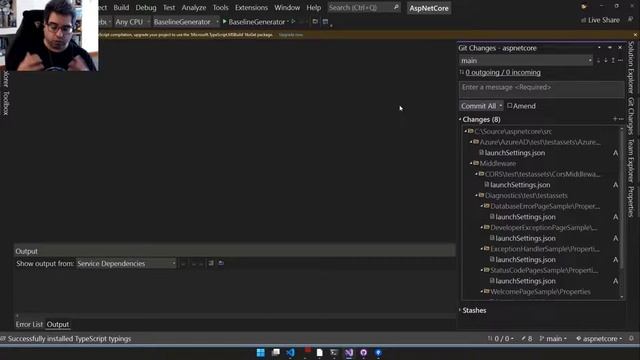The image size is (640, 360).
Task: Select launchSettings.json under CORS folder
Action: [x=520, y=185]
